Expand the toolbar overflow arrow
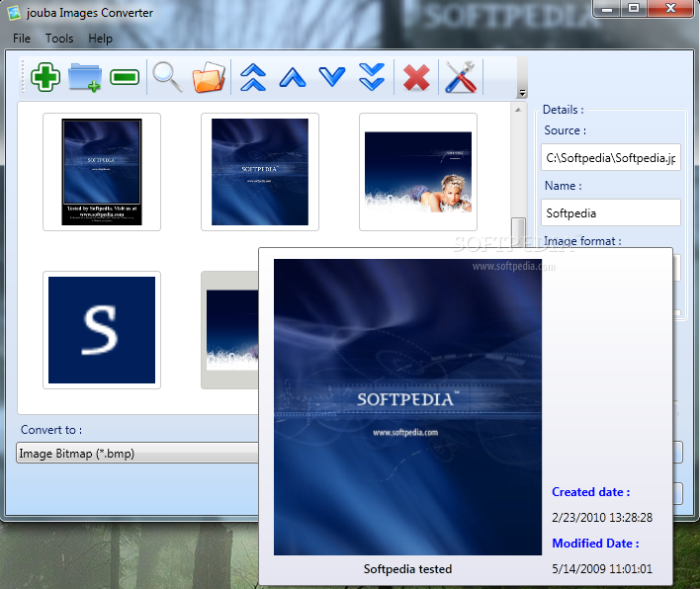 pyautogui.click(x=522, y=93)
